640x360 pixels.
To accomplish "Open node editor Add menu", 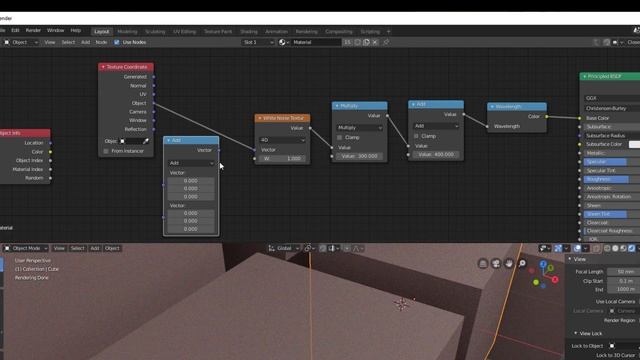I will pos(85,42).
